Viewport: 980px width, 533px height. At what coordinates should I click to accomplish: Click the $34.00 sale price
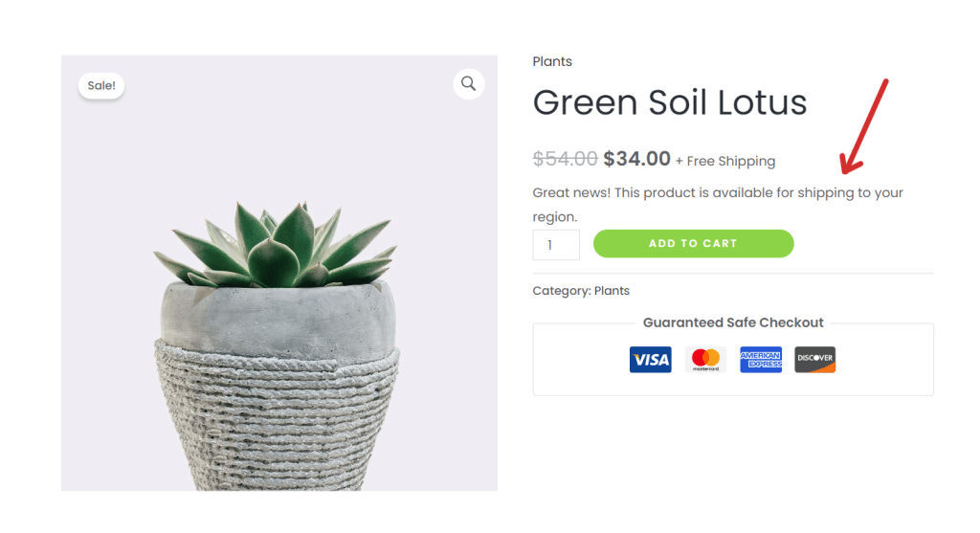636,159
